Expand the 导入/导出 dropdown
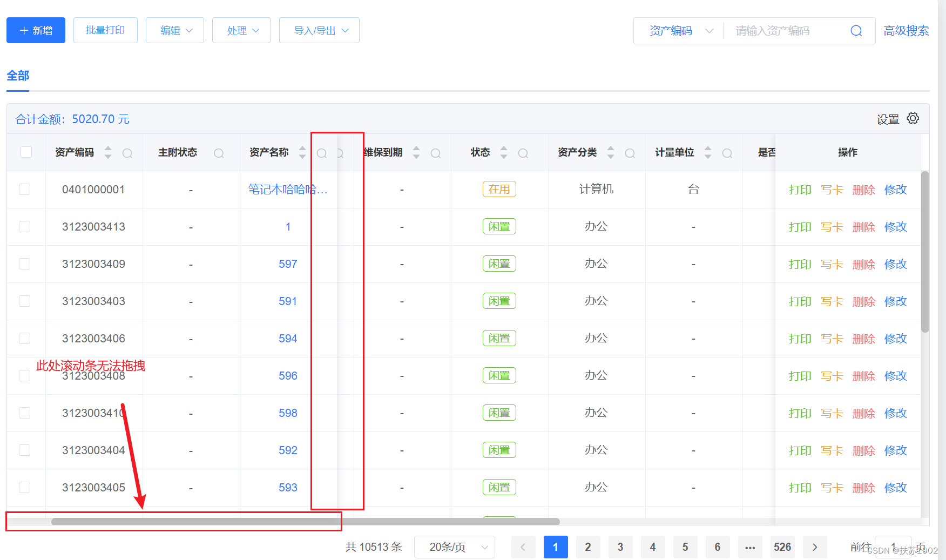946x560 pixels. (x=319, y=30)
